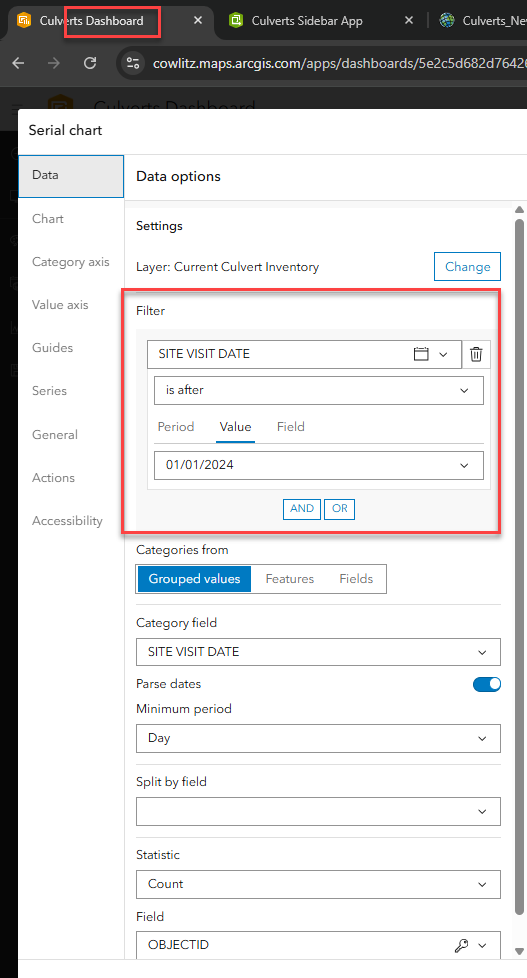The width and height of the screenshot is (527, 978).
Task: Open the Guides section
Action: pyautogui.click(x=52, y=348)
